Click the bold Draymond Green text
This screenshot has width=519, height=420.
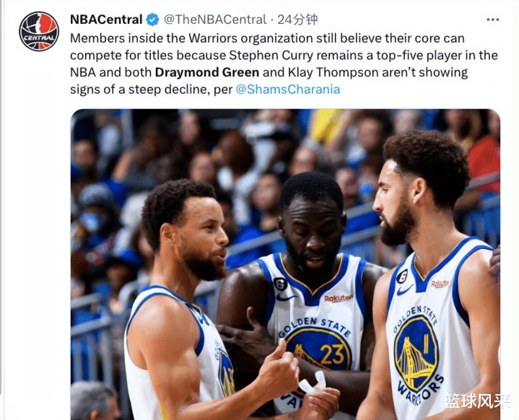coord(207,72)
